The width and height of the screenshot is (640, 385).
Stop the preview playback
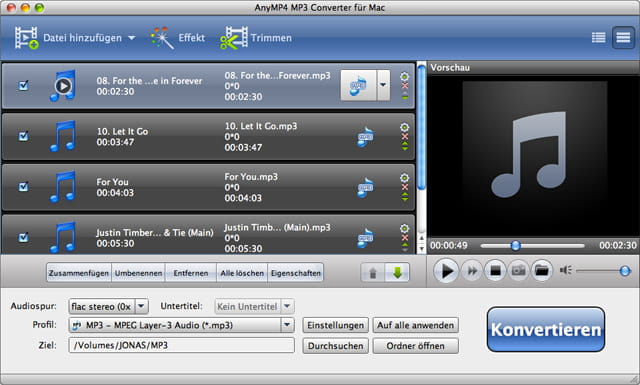(495, 271)
